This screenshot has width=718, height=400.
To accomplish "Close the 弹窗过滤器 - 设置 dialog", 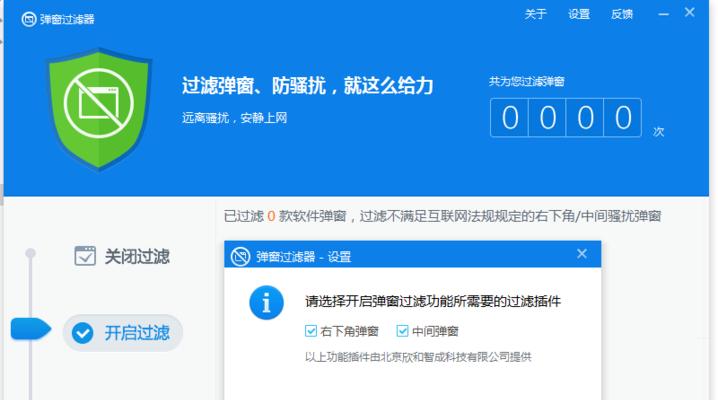I will click(x=582, y=254).
